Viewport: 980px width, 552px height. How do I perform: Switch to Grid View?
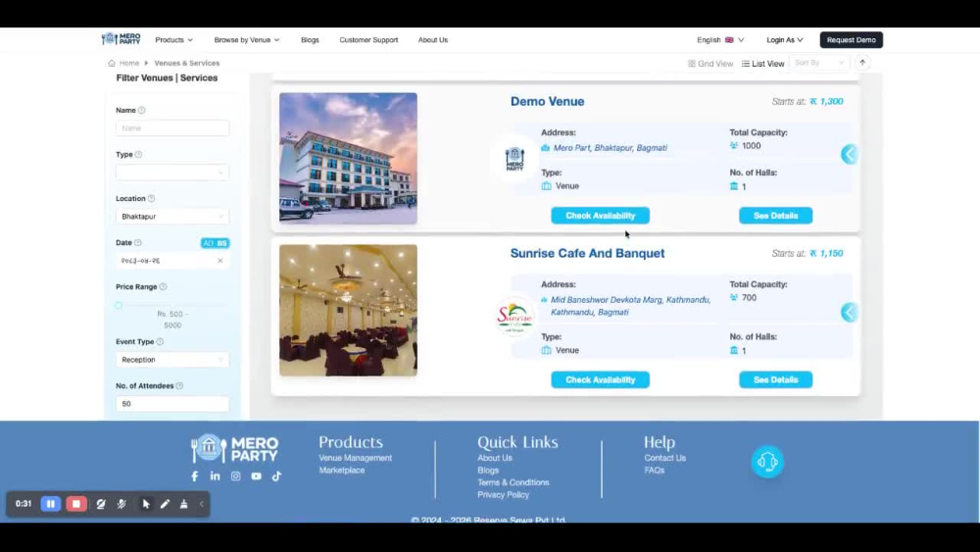pyautogui.click(x=710, y=64)
